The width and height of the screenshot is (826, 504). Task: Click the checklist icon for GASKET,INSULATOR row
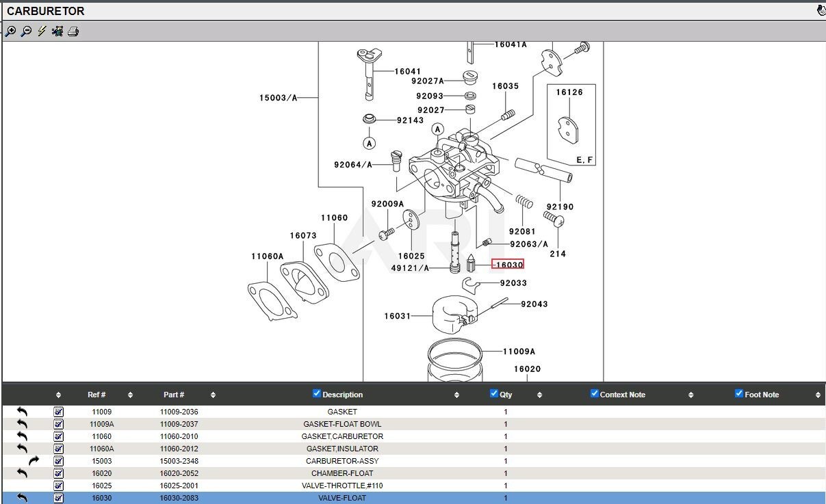tap(58, 449)
